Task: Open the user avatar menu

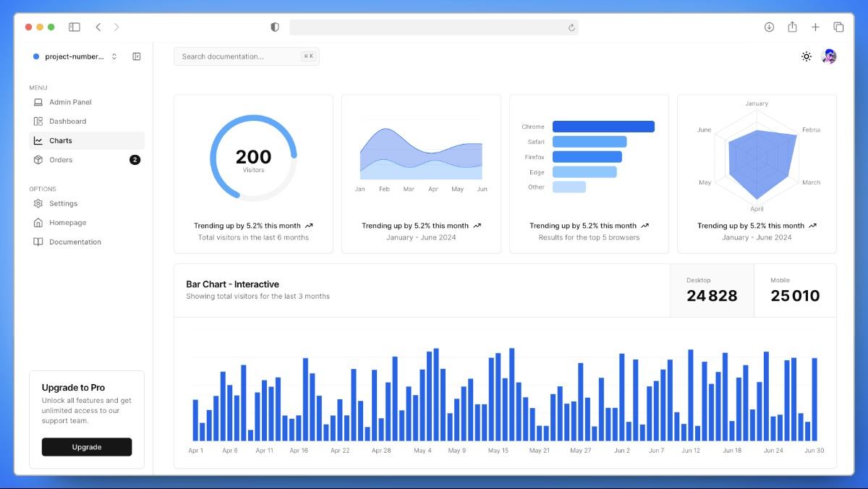Action: (x=829, y=56)
